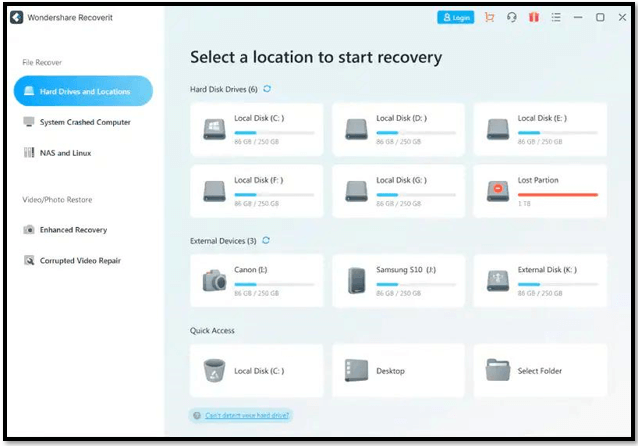Click the red Lost Partition usage bar
Screen dimensions: 638x446
[x=558, y=195]
